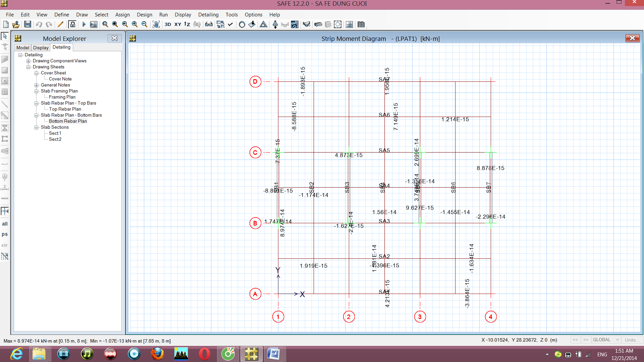Switch to the Model tab in Model Explorer
The height and width of the screenshot is (362, 644).
point(22,48)
